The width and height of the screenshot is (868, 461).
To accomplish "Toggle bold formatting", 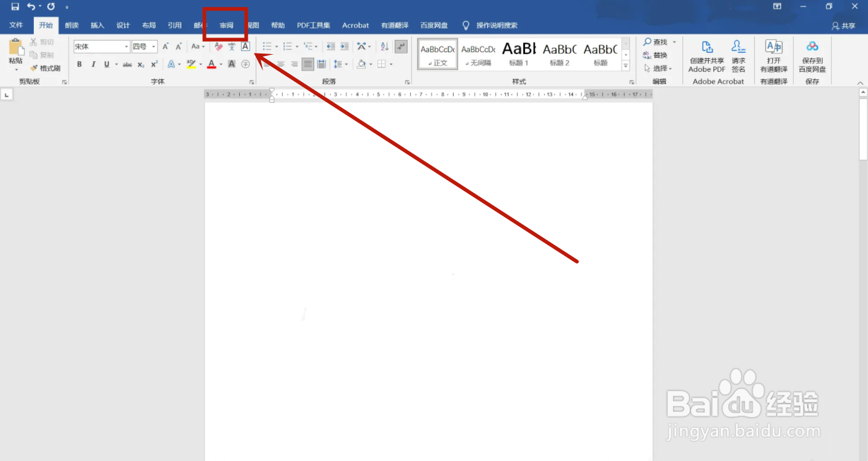I will [79, 65].
